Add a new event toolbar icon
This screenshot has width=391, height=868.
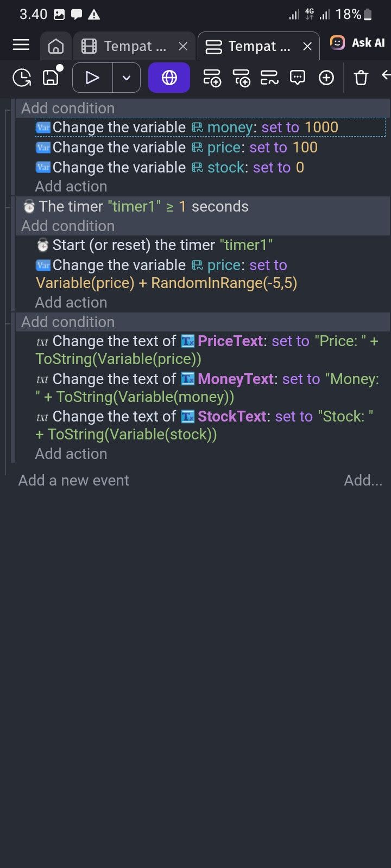(x=212, y=78)
